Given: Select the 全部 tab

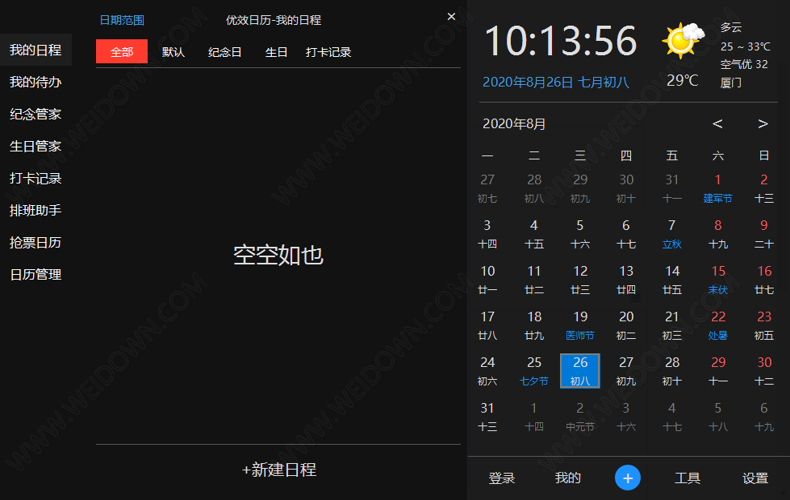Looking at the screenshot, I should [122, 52].
